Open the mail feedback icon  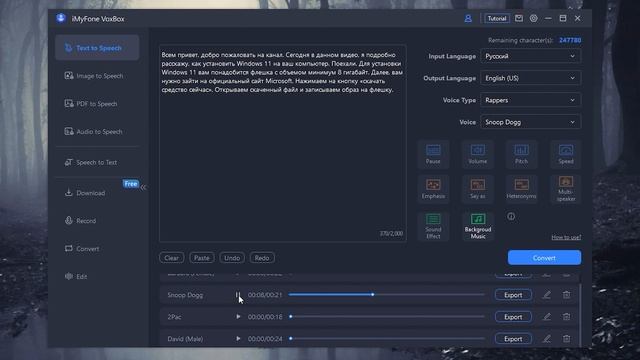(519, 18)
